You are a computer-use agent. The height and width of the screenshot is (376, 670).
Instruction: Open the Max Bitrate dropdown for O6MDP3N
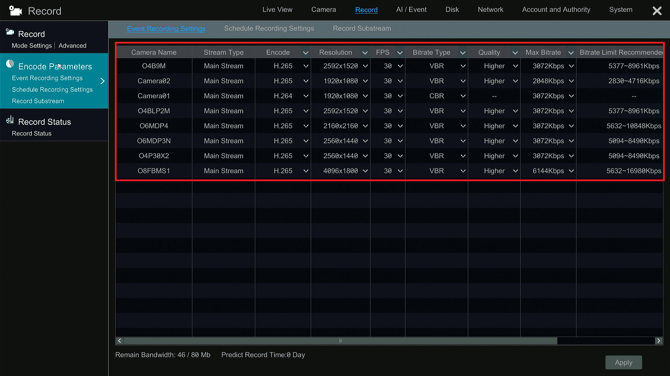[x=571, y=141]
